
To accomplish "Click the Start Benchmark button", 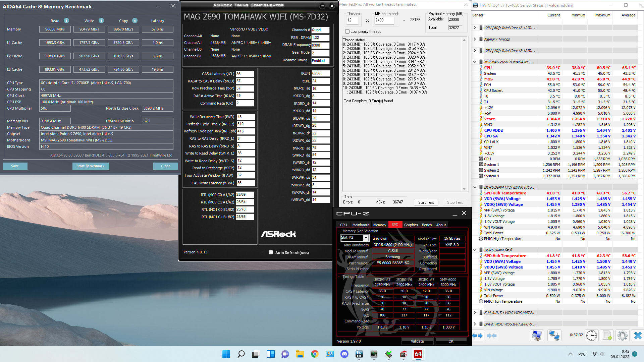I will [90, 166].
